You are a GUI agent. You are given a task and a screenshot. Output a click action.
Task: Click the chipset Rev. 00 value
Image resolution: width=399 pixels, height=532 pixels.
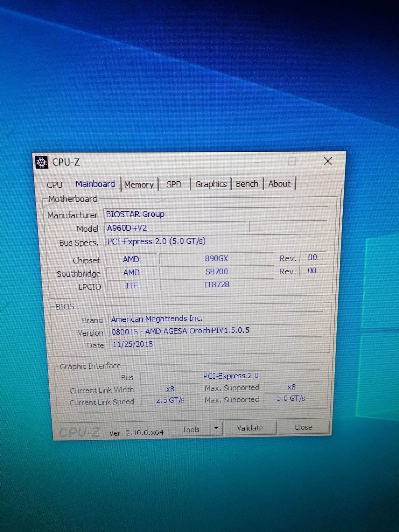pyautogui.click(x=312, y=257)
